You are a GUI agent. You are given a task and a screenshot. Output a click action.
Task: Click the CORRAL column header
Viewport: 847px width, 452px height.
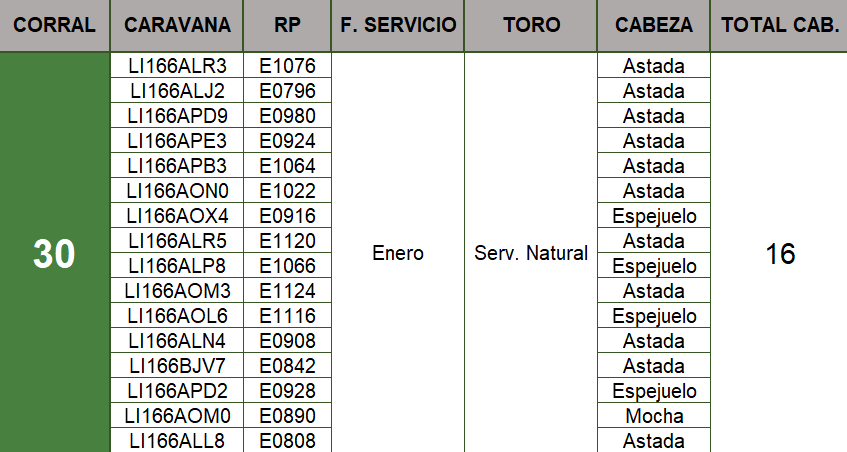tap(55, 25)
